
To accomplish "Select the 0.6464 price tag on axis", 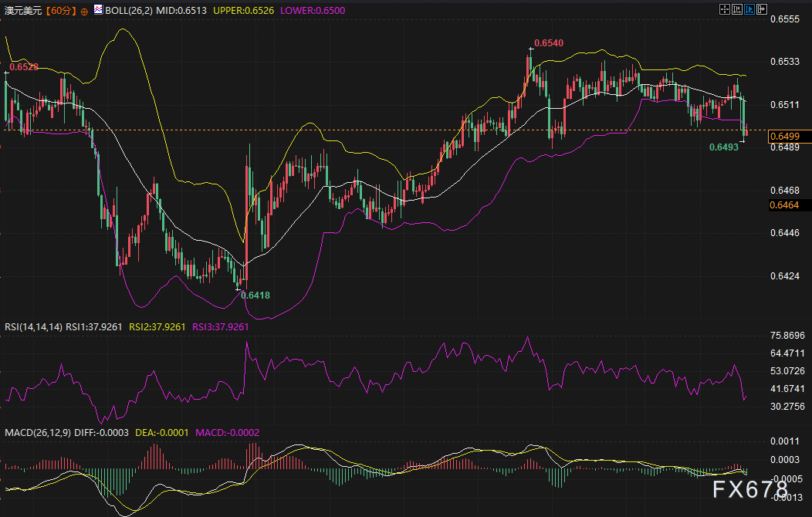I will click(x=789, y=204).
